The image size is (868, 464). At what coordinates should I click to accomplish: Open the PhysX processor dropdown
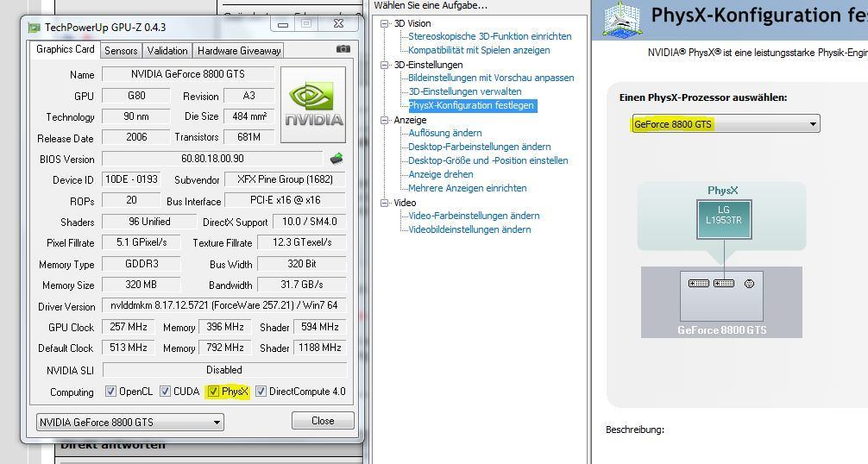[726, 124]
